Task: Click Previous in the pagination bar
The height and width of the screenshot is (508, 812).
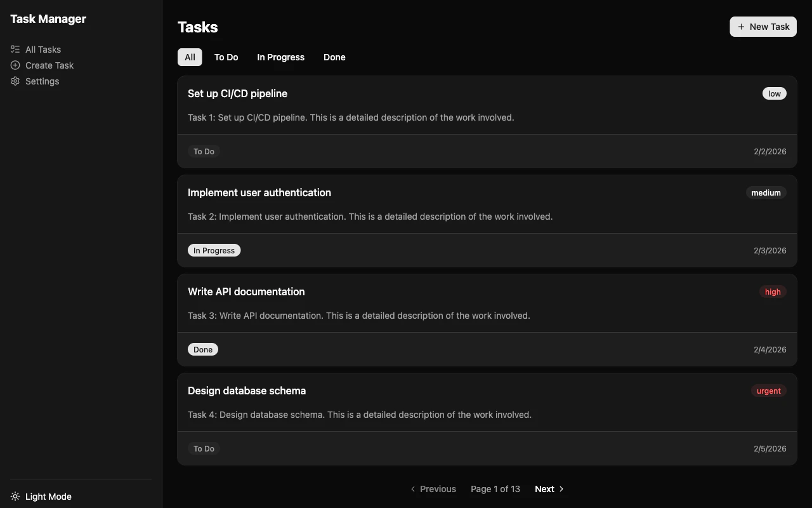Action: [x=438, y=489]
